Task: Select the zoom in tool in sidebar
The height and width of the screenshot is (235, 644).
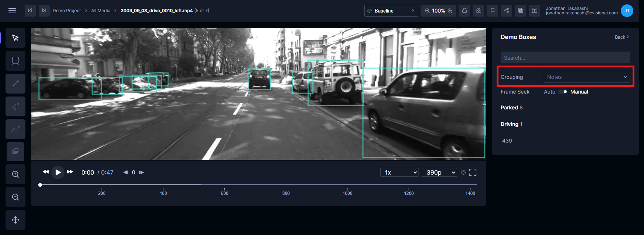Action: (15, 174)
